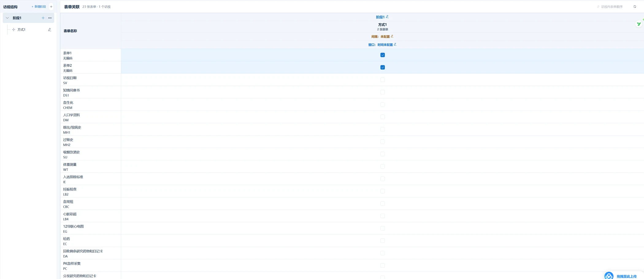Tick the 血生化 CHEM checkbox
Screen dimensions: 644x279
382,104
